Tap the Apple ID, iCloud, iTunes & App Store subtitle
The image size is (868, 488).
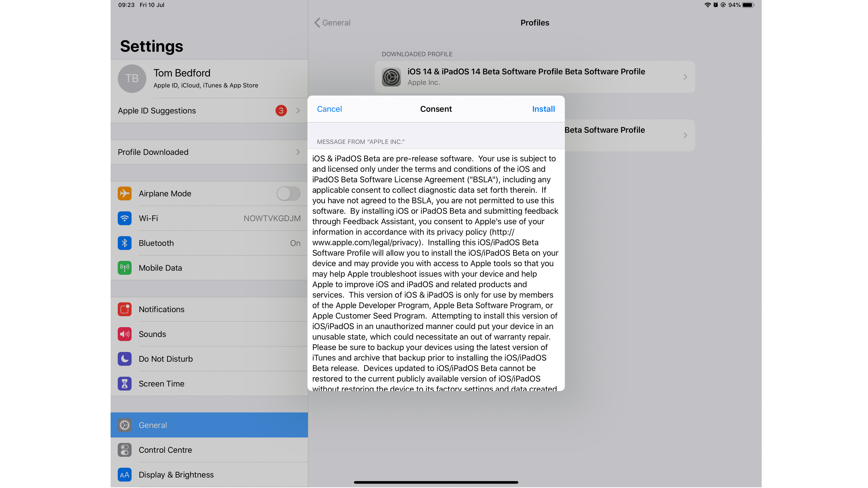[205, 86]
